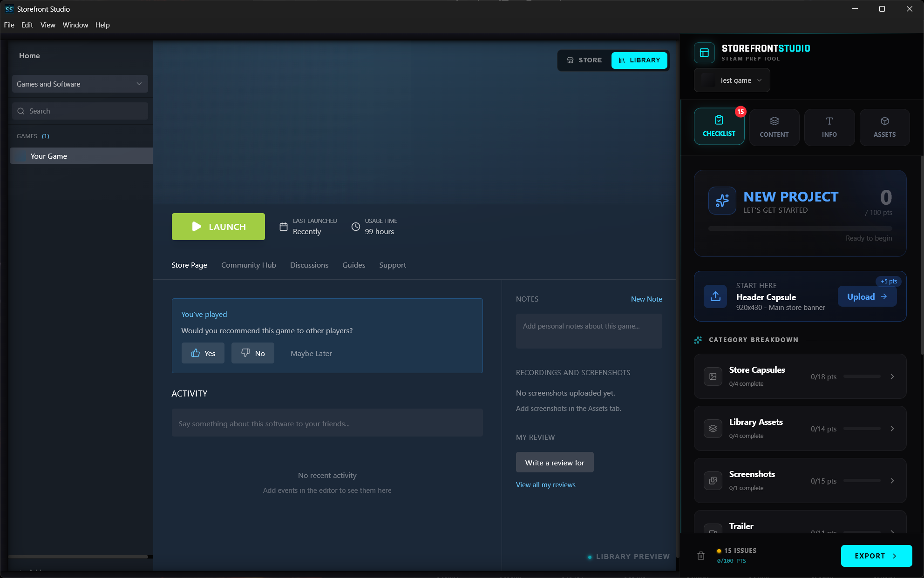
Task: Click the trash delete icon
Action: [x=700, y=556]
